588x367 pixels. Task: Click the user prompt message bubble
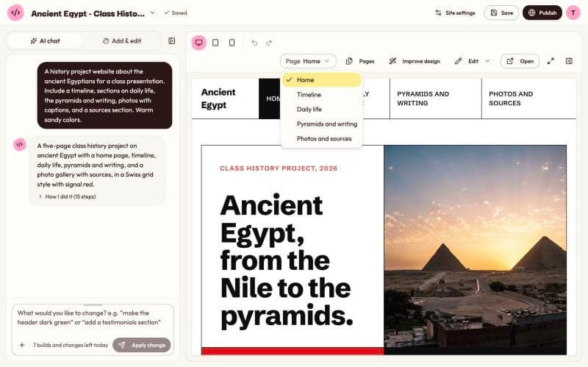coord(104,96)
